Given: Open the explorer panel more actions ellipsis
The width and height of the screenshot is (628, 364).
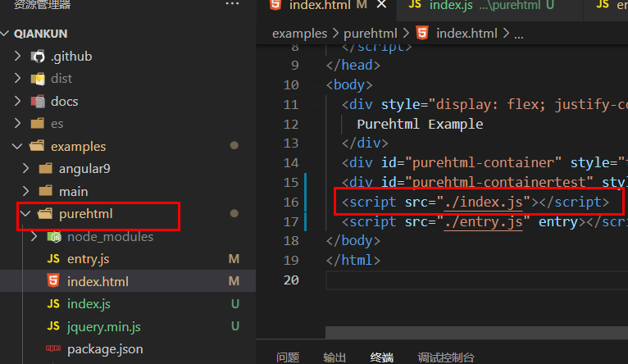Looking at the screenshot, I should pos(232,4).
